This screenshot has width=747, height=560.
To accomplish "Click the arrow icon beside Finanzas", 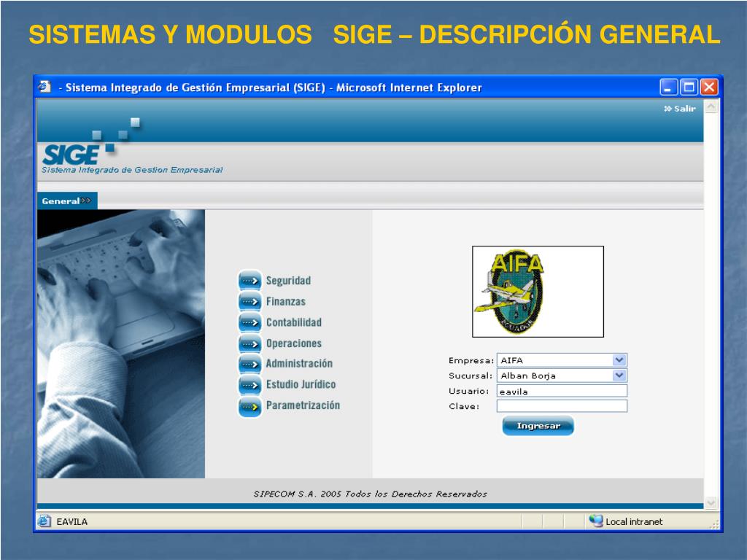I will click(x=249, y=301).
